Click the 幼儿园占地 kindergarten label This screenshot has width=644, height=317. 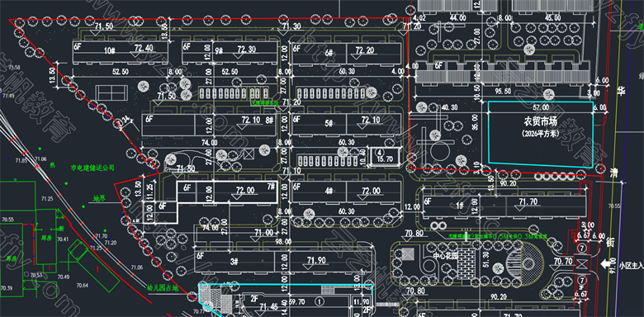point(163,288)
